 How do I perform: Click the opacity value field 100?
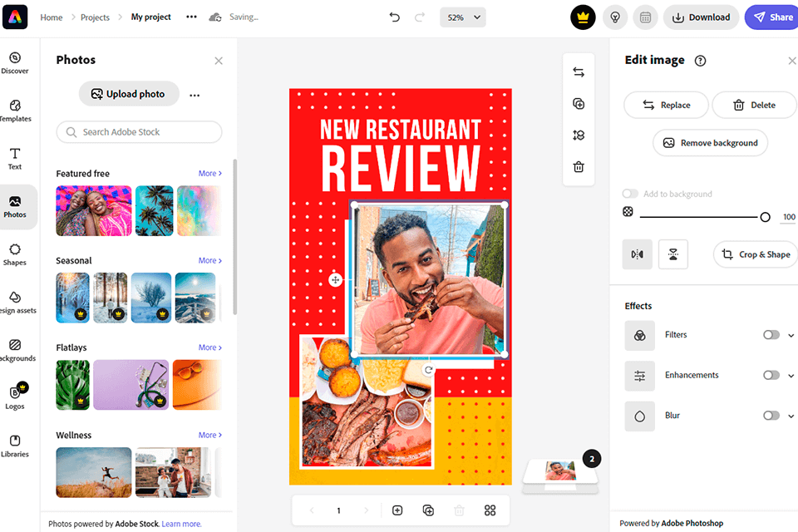click(789, 217)
